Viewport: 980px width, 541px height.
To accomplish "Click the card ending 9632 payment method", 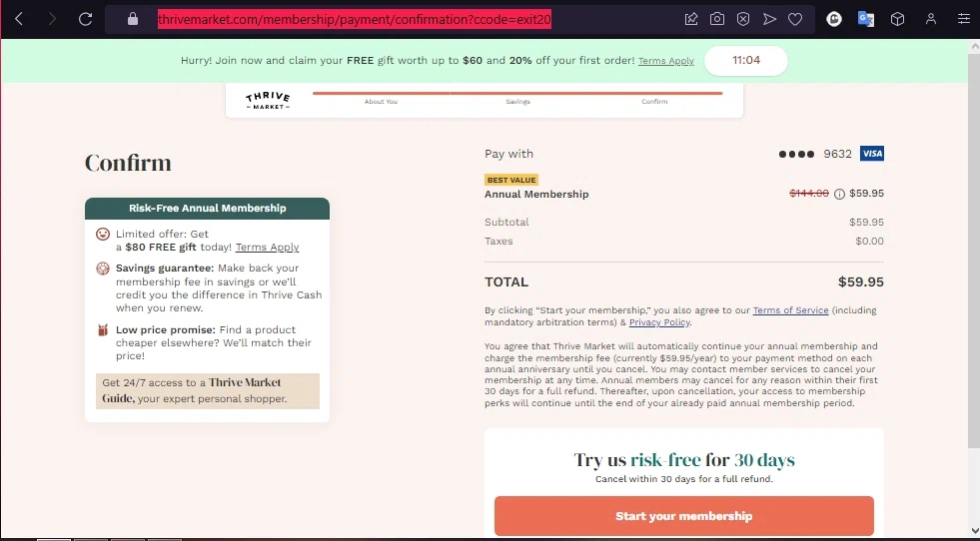I will click(815, 154).
